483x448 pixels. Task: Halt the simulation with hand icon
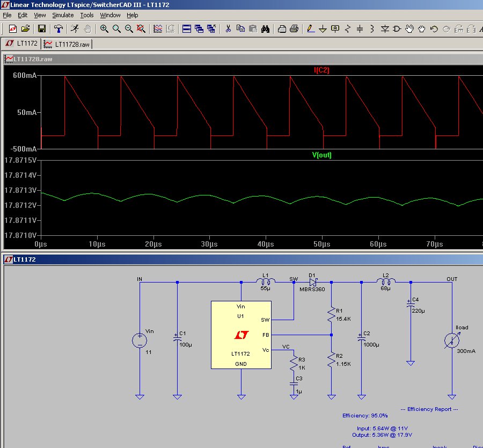(87, 28)
